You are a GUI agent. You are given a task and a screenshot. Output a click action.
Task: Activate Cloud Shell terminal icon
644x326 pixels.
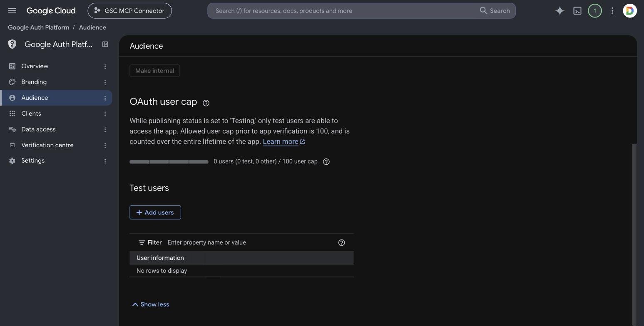click(x=577, y=11)
